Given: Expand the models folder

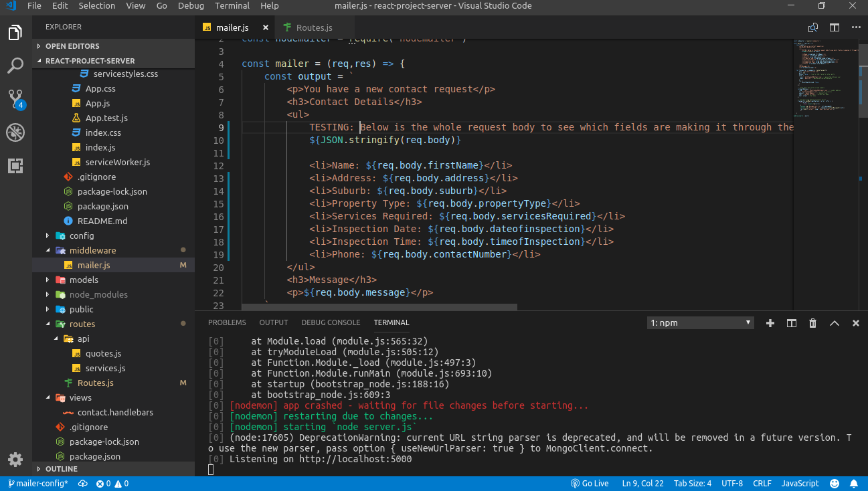Looking at the screenshot, I should [113, 280].
